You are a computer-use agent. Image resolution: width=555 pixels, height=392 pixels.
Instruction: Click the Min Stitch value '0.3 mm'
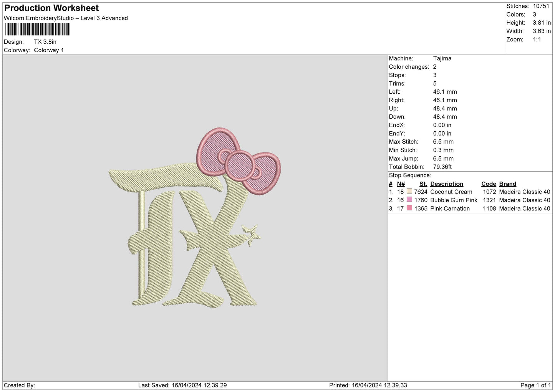pos(443,150)
